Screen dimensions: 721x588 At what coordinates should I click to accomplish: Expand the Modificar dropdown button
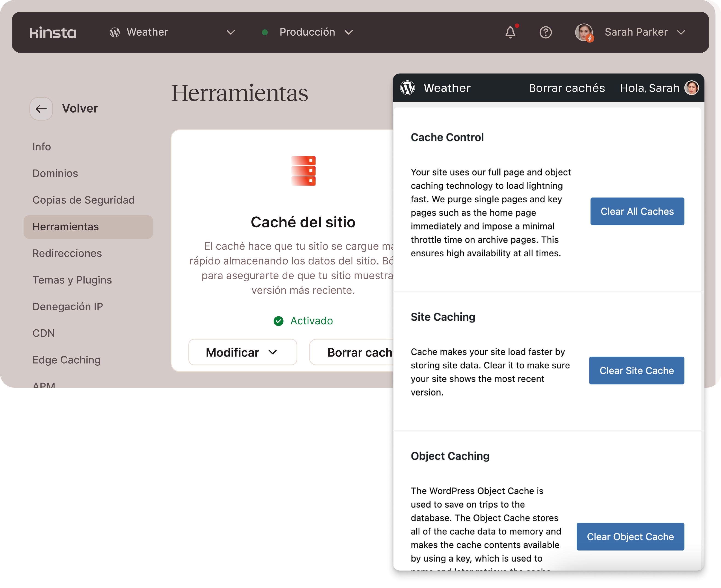pos(242,352)
